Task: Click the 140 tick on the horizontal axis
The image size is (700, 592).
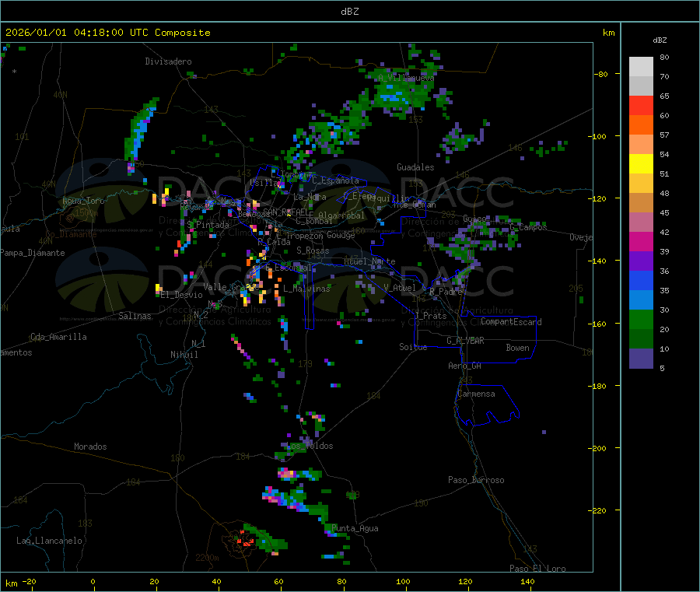Action: (x=527, y=581)
